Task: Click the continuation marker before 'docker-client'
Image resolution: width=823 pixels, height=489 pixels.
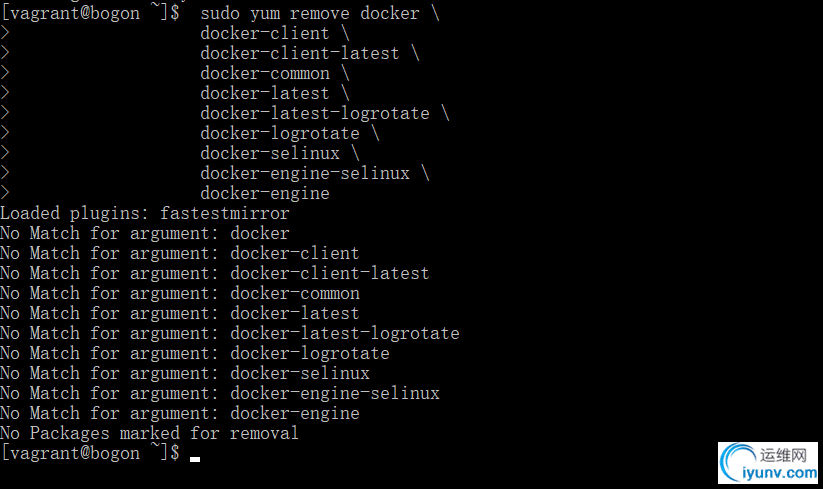Action: 5,33
